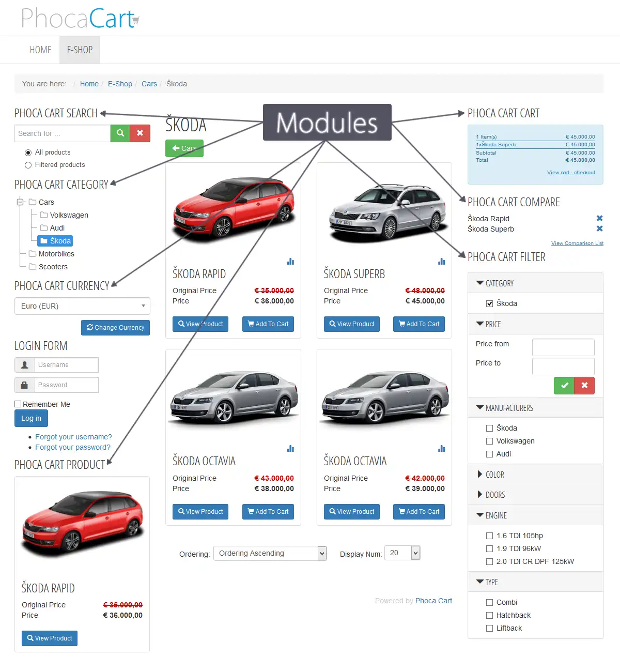Image resolution: width=620 pixels, height=672 pixels.
Task: Remove Škoda Superb from compare list
Action: [x=599, y=228]
